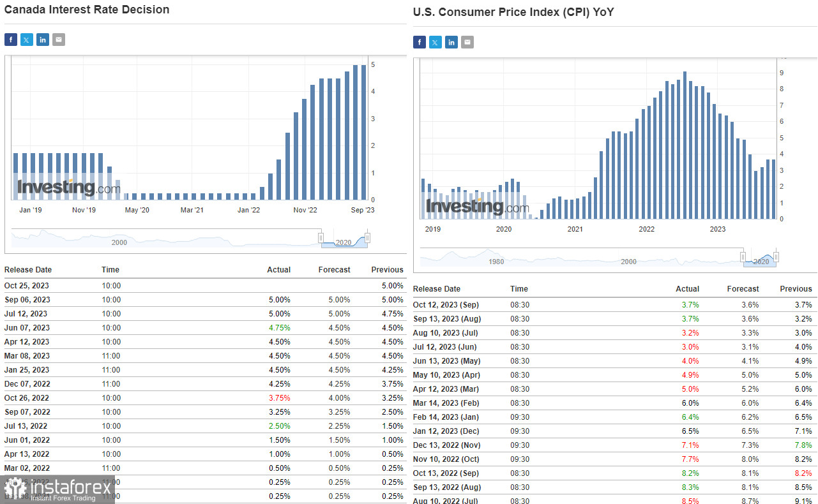Image resolution: width=818 pixels, height=504 pixels.
Task: Click green 2.50% actual for Jul 13, 2022
Action: tap(279, 426)
